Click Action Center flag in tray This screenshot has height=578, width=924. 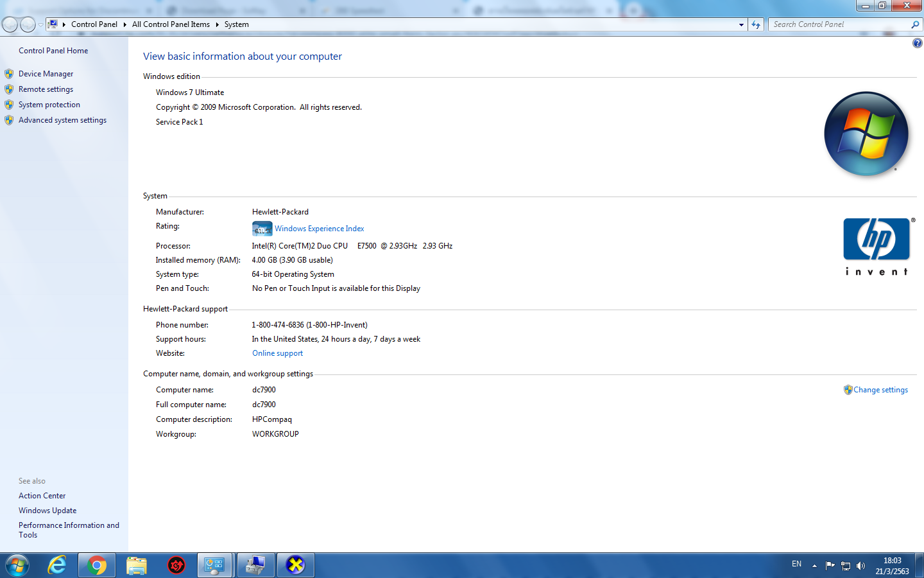(x=830, y=566)
